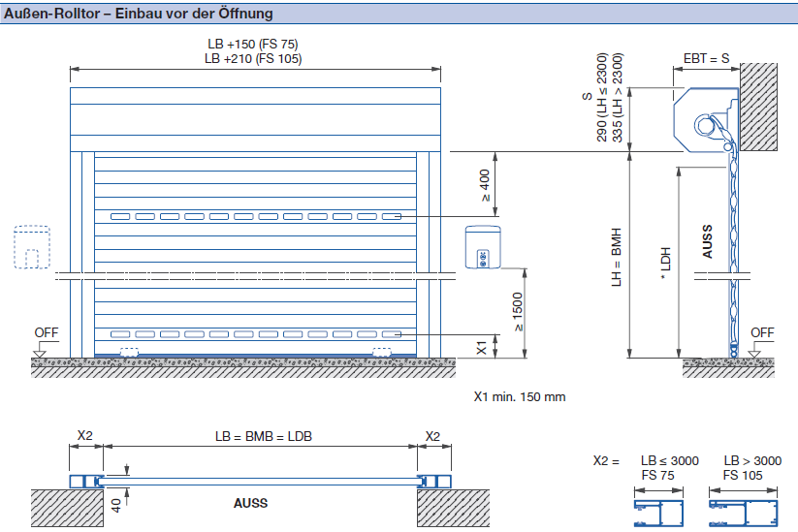Click the "OFF" label left of the door
The image size is (798, 532).
tap(47, 332)
